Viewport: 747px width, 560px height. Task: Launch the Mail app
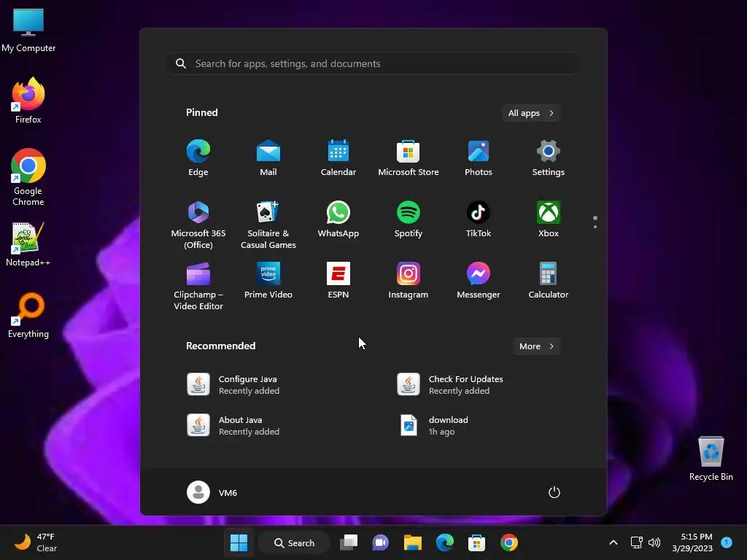click(x=268, y=158)
